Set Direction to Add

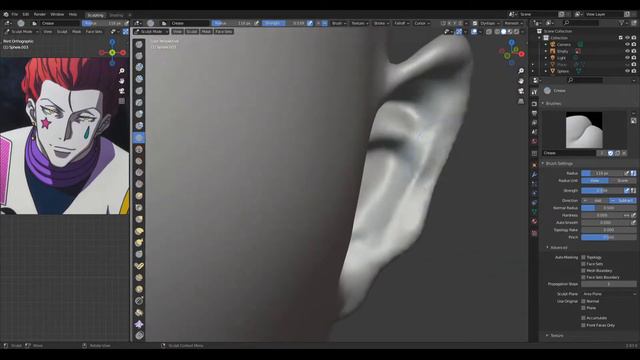point(595,200)
